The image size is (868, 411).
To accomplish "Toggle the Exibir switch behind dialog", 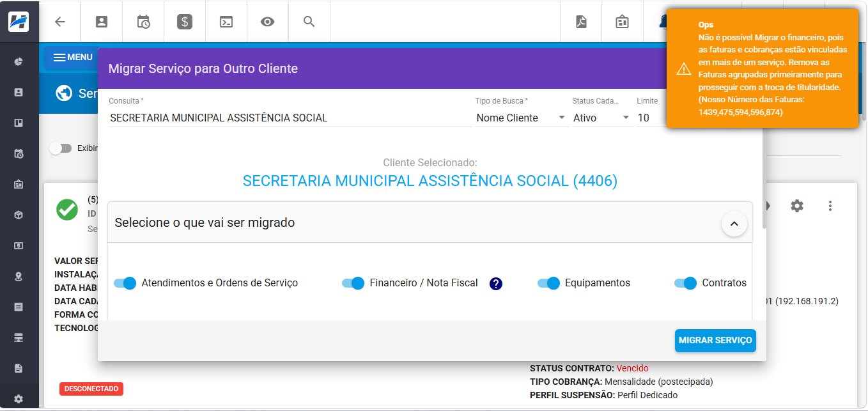I will click(x=61, y=148).
